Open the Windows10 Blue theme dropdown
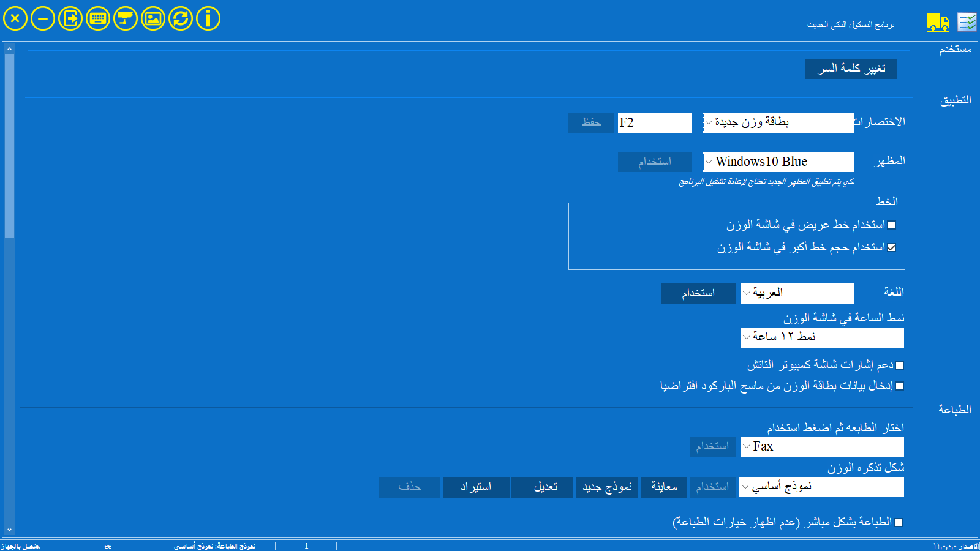The height and width of the screenshot is (551, 980). point(778,162)
